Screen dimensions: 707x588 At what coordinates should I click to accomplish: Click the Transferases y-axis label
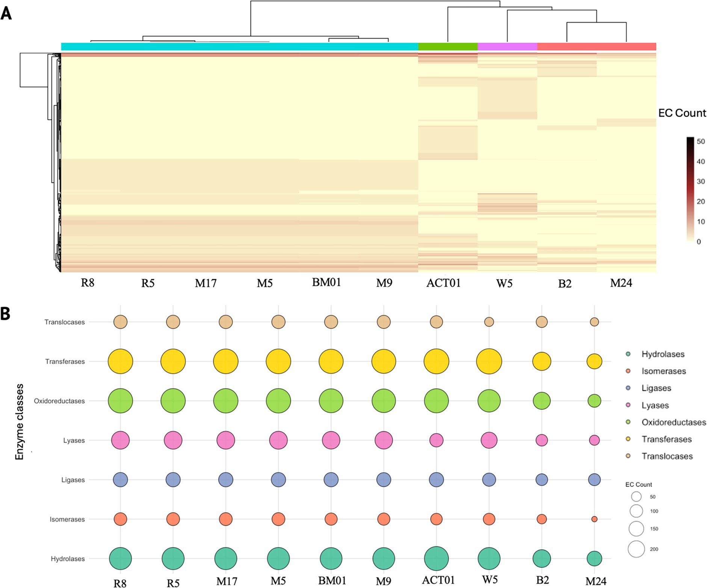tap(65, 361)
